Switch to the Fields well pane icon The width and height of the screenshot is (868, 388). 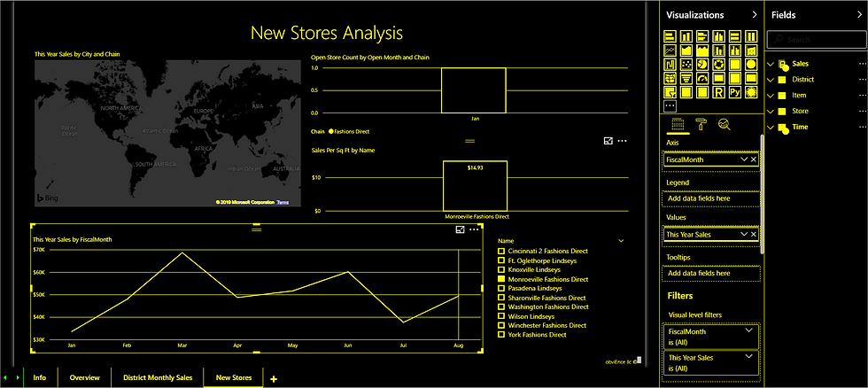(x=678, y=124)
